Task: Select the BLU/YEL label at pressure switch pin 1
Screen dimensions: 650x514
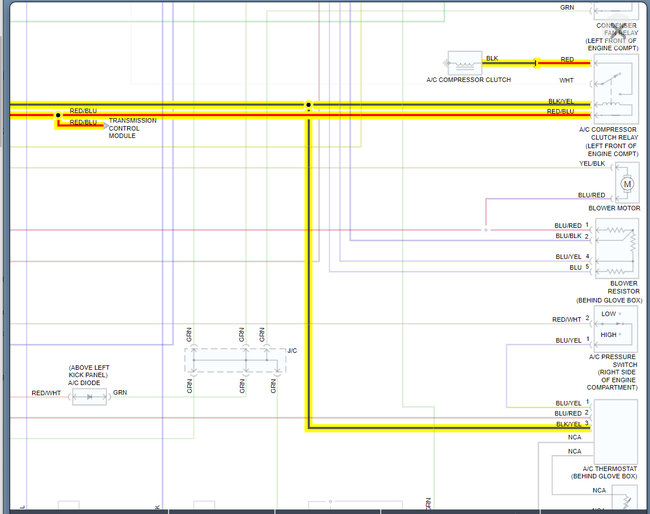Action: tap(568, 340)
